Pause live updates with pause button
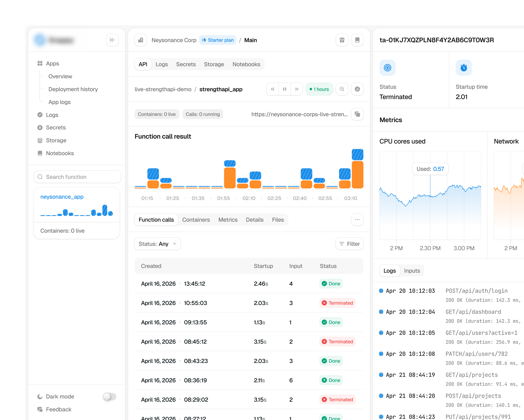 click(x=285, y=89)
